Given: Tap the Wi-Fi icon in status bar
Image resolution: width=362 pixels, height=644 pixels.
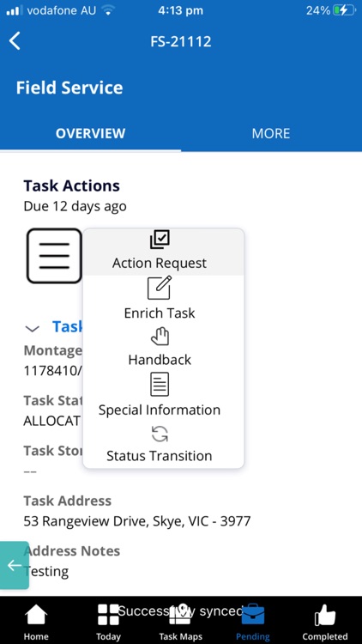Looking at the screenshot, I should 108,10.
